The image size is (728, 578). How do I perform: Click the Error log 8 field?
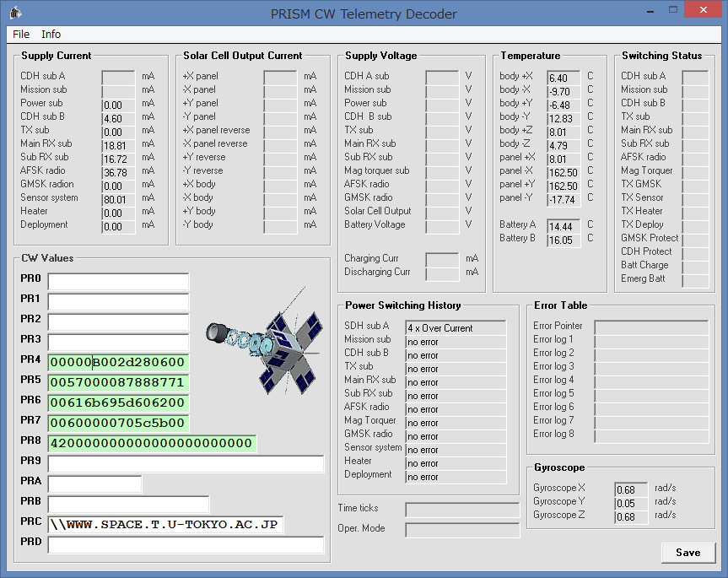click(x=651, y=435)
